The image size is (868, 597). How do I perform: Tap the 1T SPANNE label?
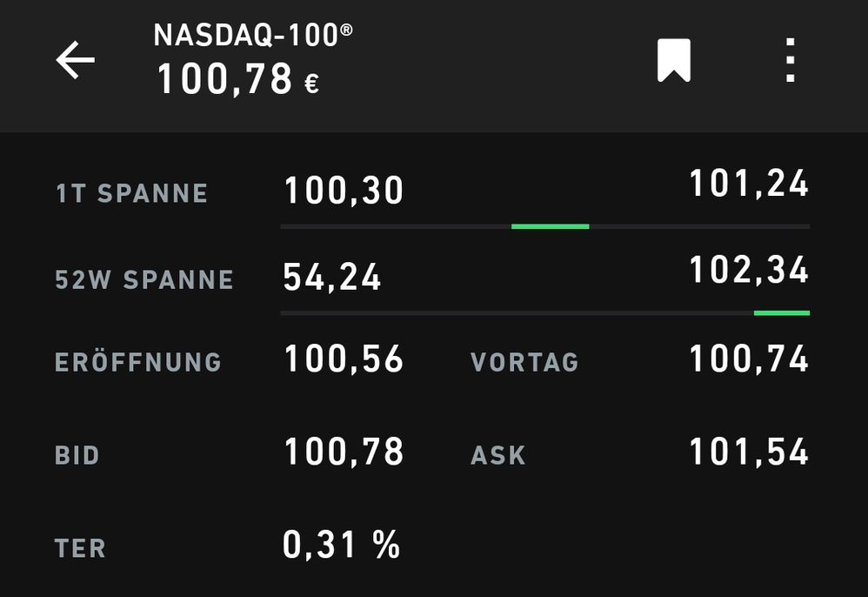click(132, 193)
